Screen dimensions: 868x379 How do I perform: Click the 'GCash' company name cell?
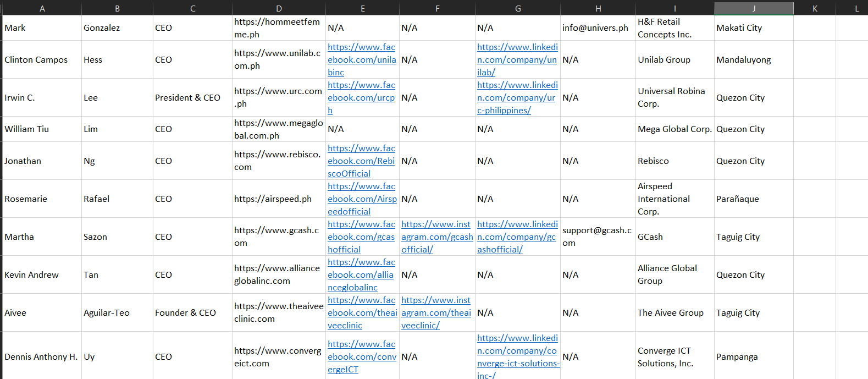click(675, 237)
